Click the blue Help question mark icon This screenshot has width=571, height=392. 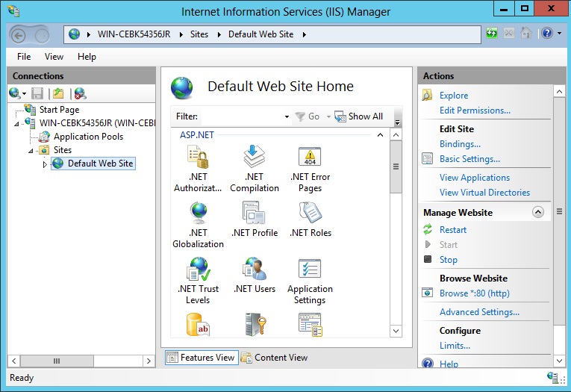click(x=547, y=34)
